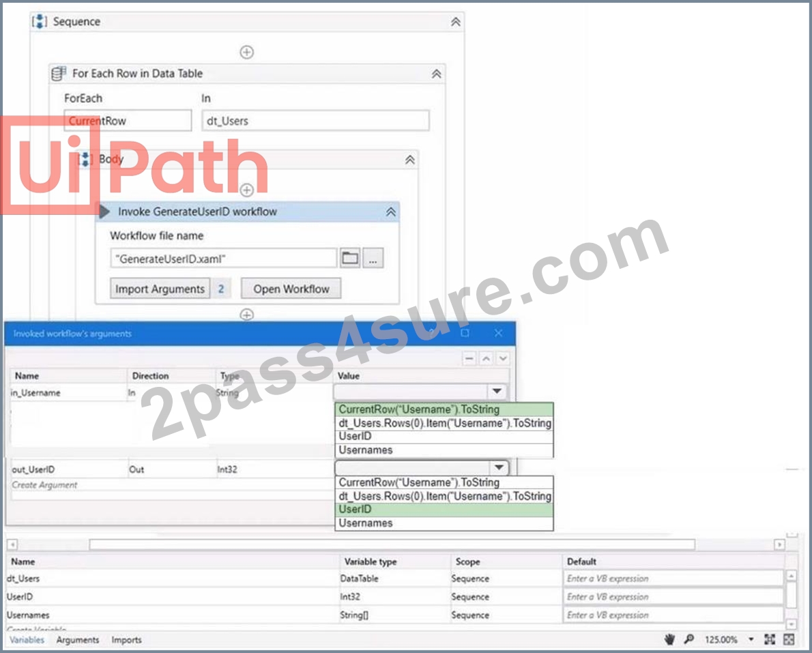The image size is (812, 653).
Task: Select the pan hand tool in status bar
Action: 669,639
